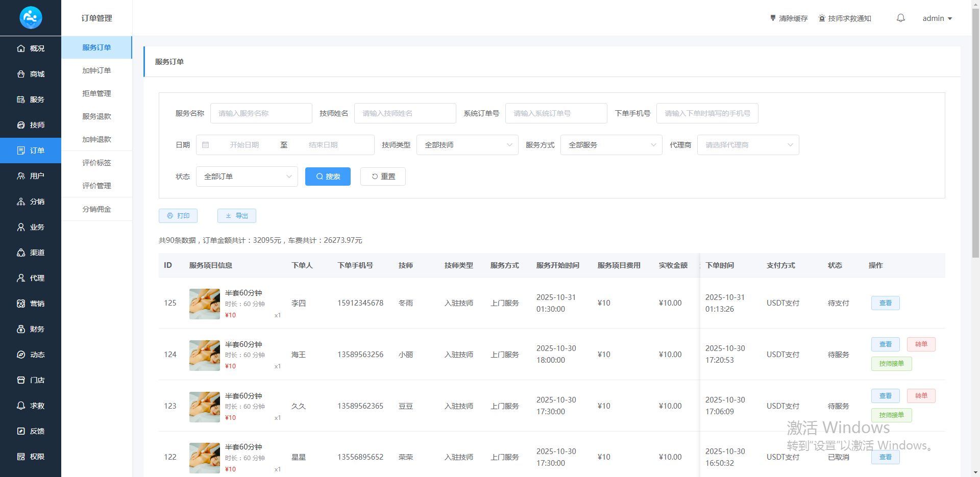The image size is (980, 477).
Task: Select 加钟订单 in the submenu
Action: (x=96, y=70)
